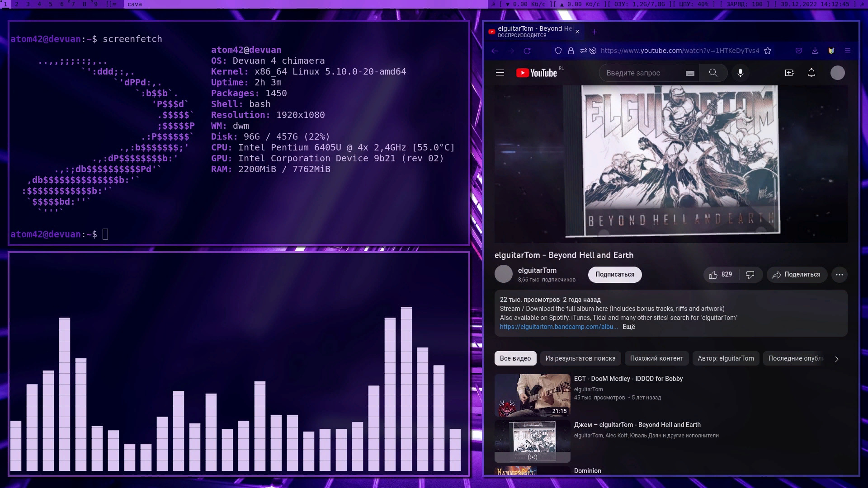Open the Поделиться share button

tap(797, 275)
